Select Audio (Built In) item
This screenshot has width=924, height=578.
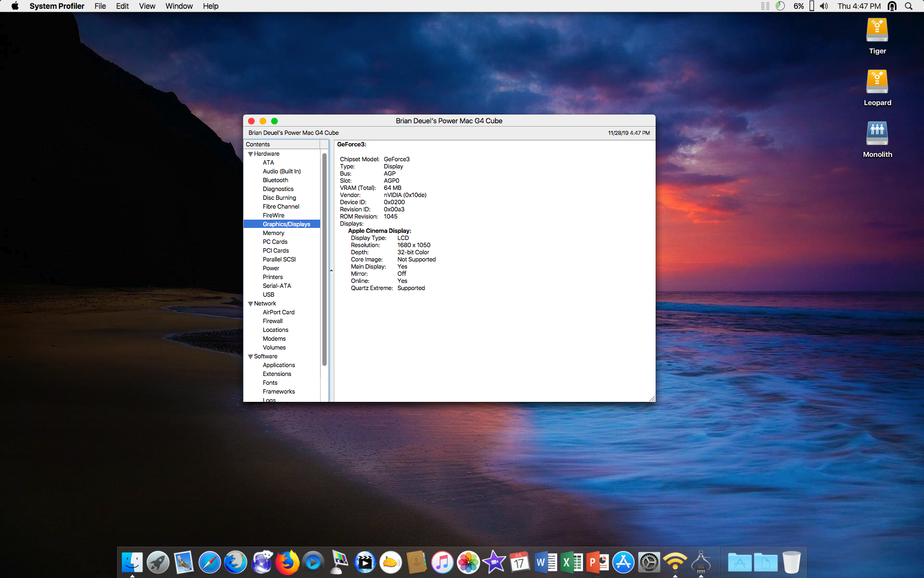(282, 171)
